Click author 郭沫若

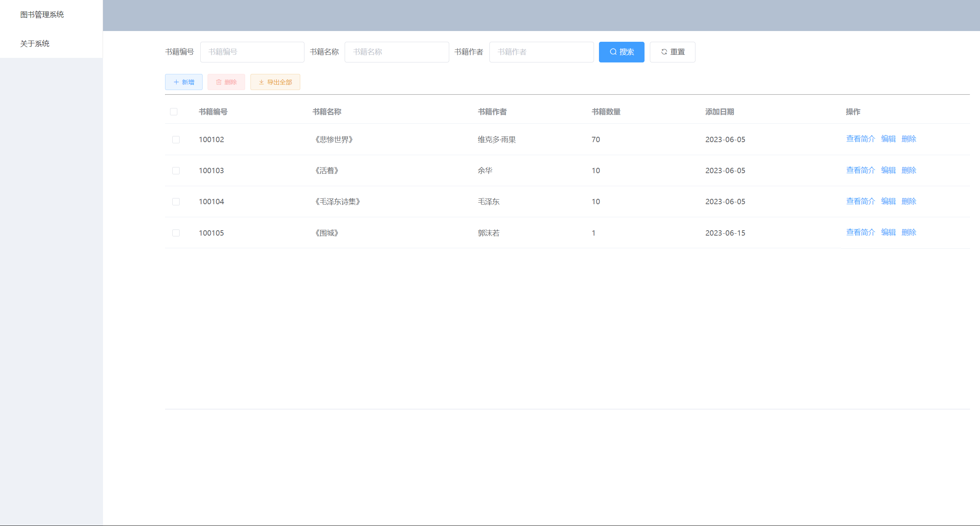click(x=489, y=233)
